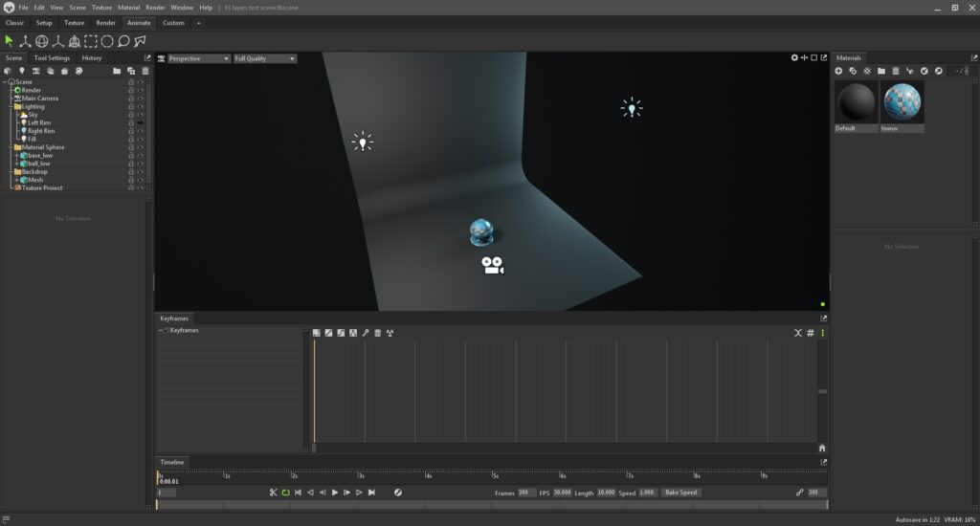The width and height of the screenshot is (980, 526).
Task: Hide the Sky object visibility
Action: 140,115
